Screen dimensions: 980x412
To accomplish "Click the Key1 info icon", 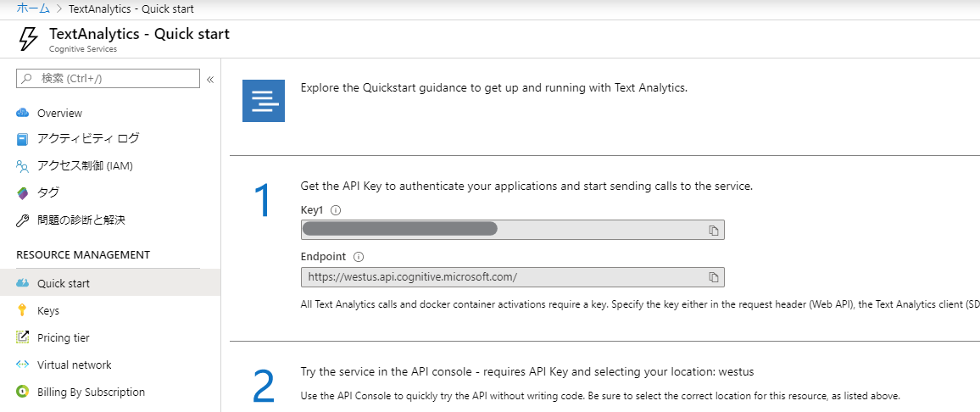I will pyautogui.click(x=336, y=209).
